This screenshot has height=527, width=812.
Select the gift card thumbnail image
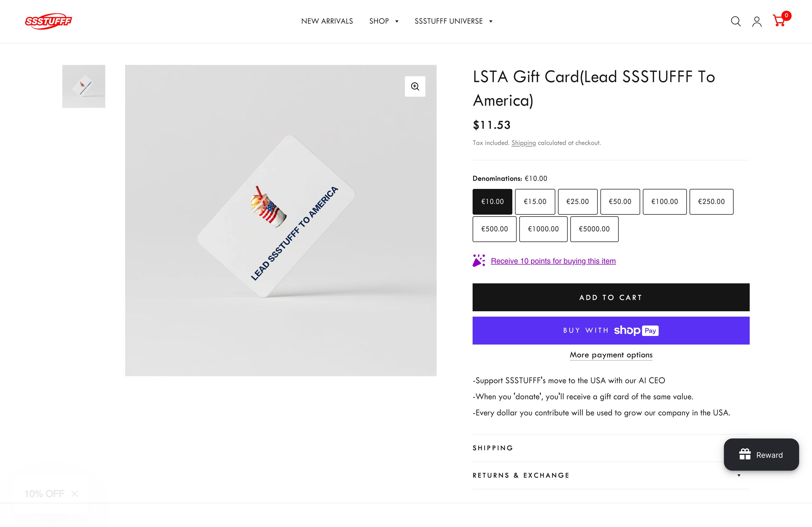click(84, 86)
